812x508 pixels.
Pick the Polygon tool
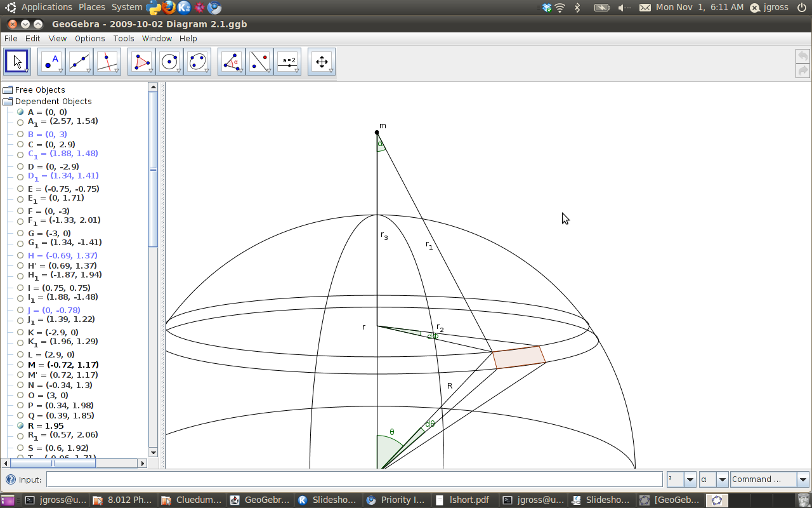141,62
